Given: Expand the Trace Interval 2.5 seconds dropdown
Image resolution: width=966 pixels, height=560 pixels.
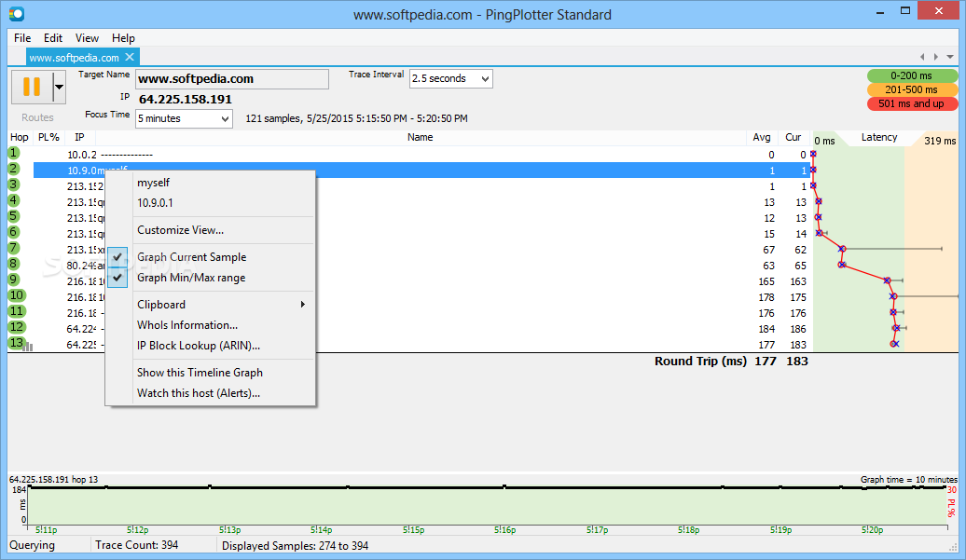Looking at the screenshot, I should [486, 79].
